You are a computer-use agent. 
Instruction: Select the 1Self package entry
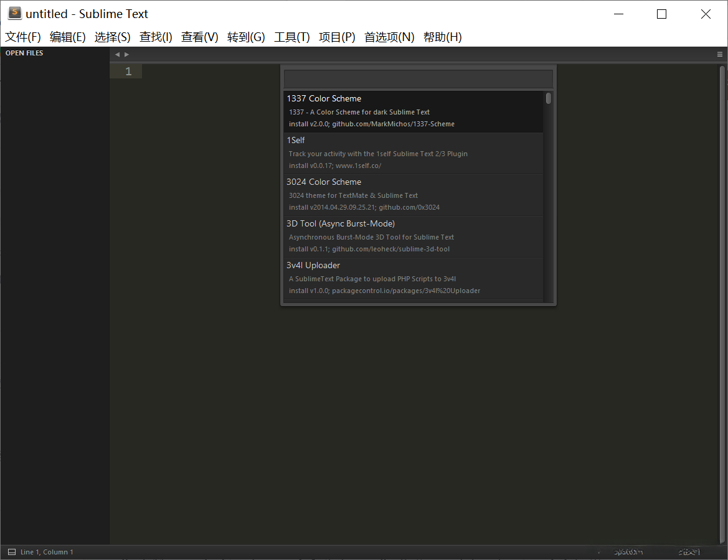pyautogui.click(x=414, y=153)
